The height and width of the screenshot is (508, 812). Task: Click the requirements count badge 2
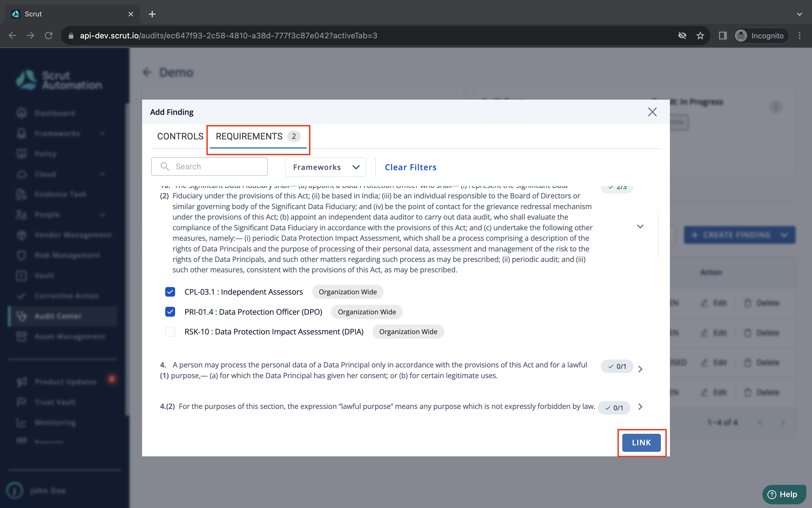[x=294, y=136]
